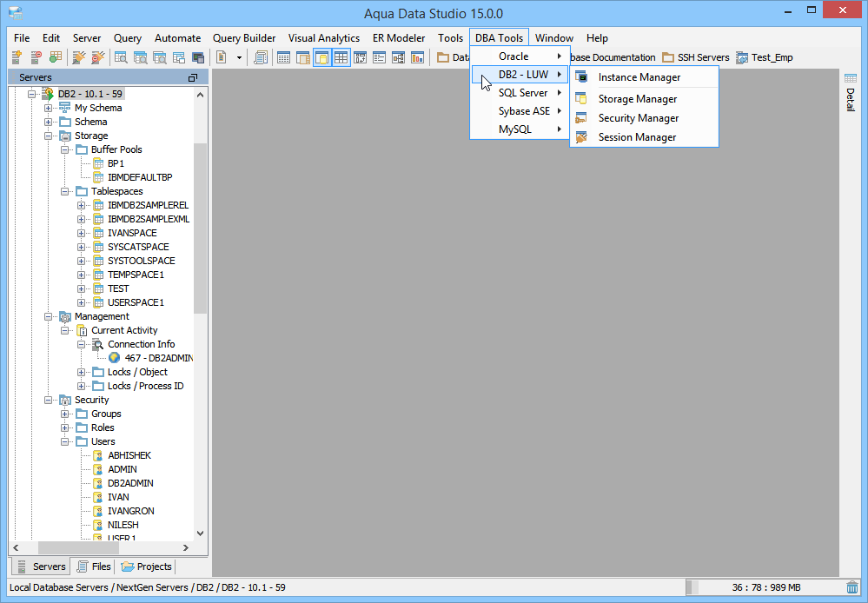Collapse the Buffer Pools folder
The image size is (868, 603).
[x=65, y=149]
